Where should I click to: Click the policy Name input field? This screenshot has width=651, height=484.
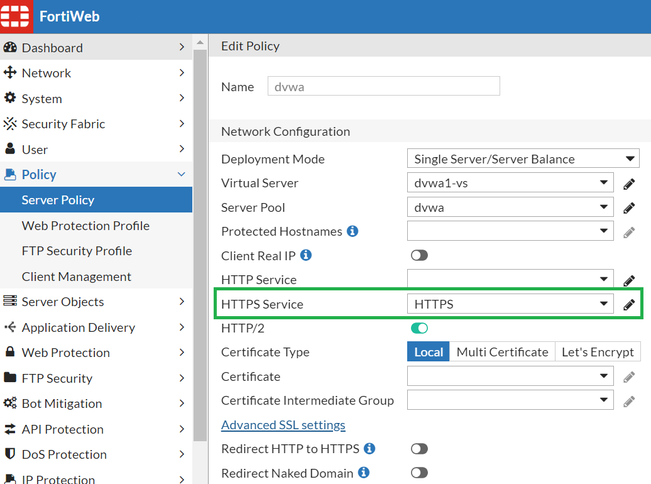click(383, 87)
